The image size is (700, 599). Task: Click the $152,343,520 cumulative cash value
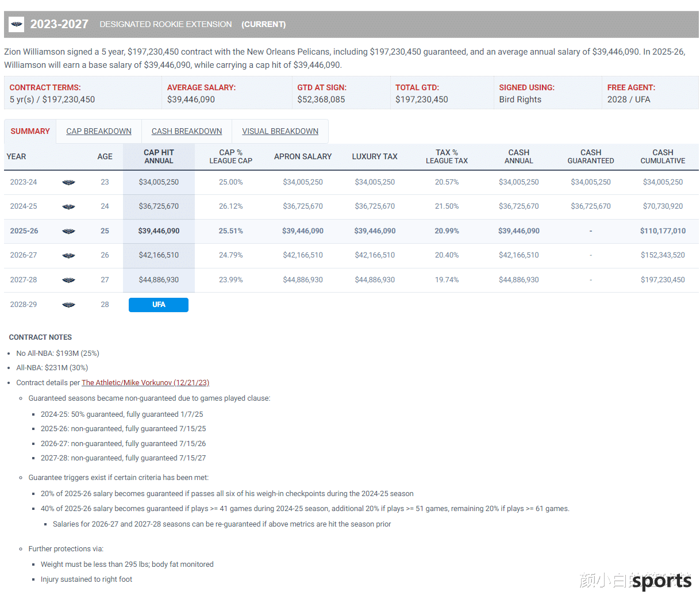(663, 255)
